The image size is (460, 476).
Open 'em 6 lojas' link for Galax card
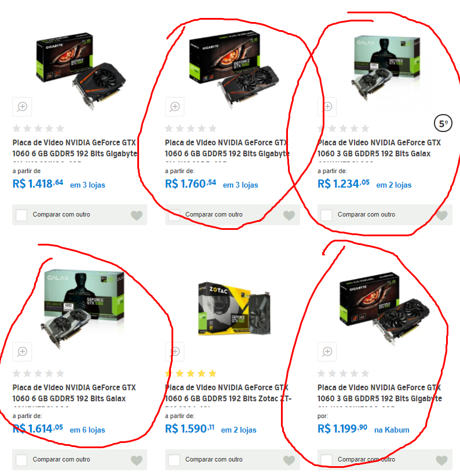pyautogui.click(x=87, y=430)
